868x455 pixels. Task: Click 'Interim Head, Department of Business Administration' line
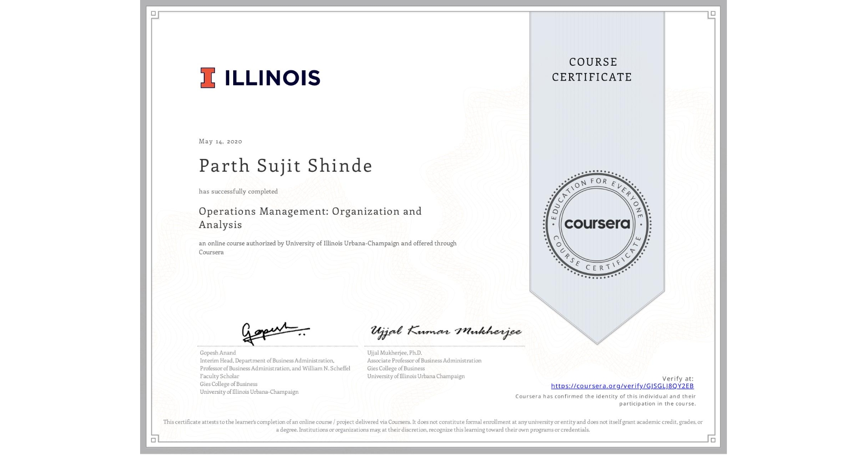(267, 360)
